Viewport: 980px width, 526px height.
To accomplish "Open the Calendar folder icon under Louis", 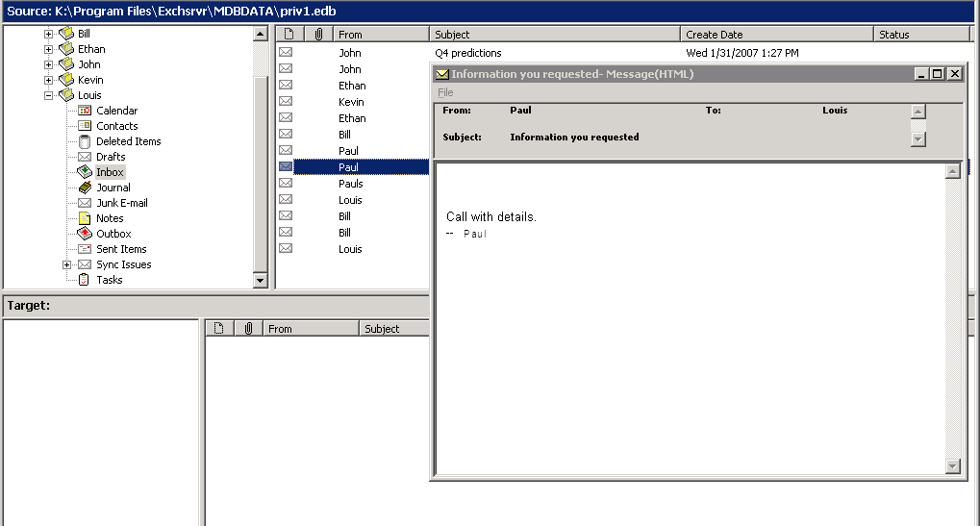I will pos(85,111).
